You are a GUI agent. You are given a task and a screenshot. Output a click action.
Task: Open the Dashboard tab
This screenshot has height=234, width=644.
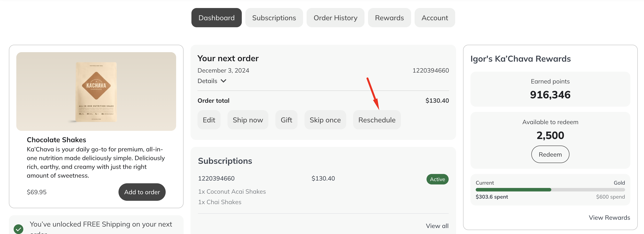click(216, 18)
